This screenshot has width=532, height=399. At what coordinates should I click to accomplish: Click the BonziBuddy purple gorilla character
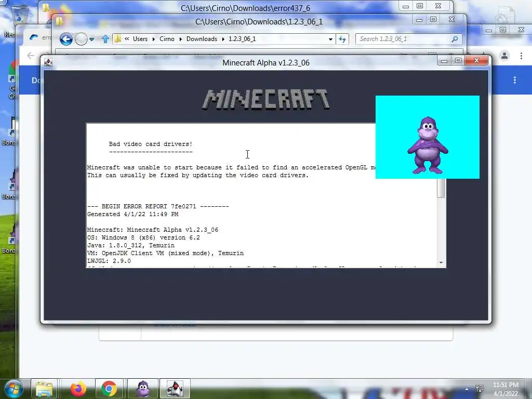[x=428, y=145]
